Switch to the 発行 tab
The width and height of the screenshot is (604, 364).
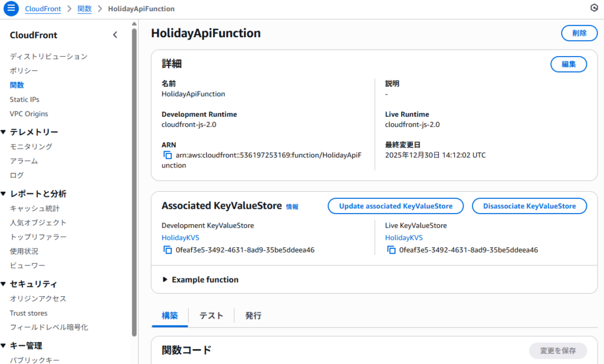pos(253,316)
